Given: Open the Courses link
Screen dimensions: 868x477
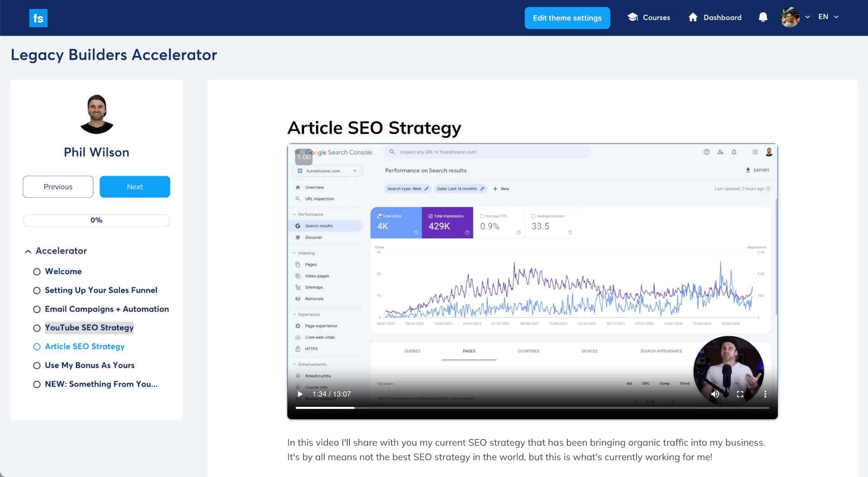Looking at the screenshot, I should pyautogui.click(x=656, y=17).
